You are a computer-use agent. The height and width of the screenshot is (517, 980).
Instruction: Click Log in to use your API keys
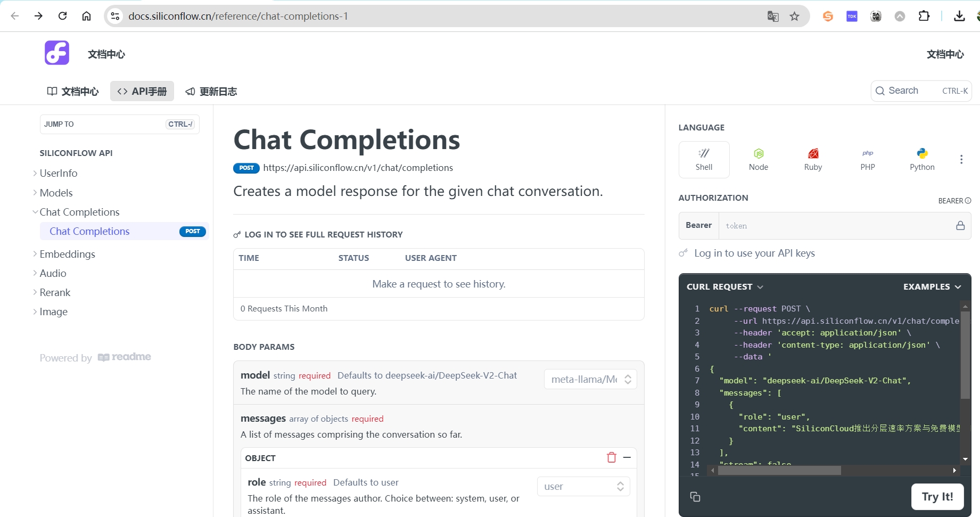[x=754, y=253]
